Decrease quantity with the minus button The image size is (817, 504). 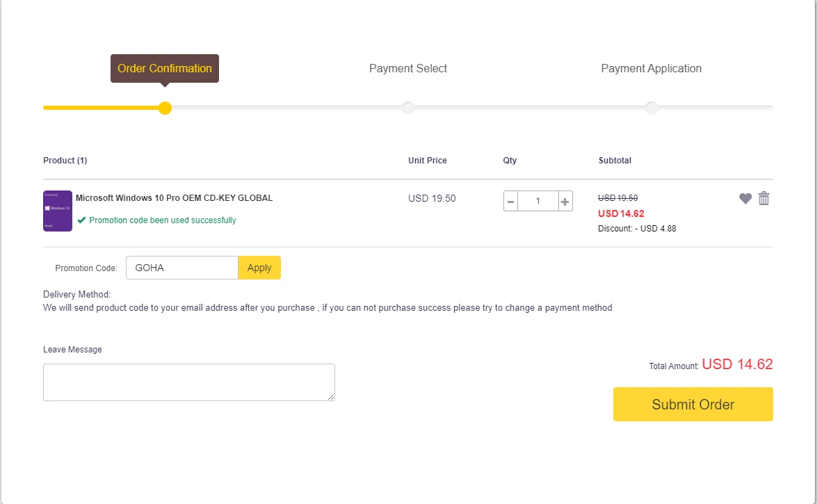pyautogui.click(x=510, y=201)
